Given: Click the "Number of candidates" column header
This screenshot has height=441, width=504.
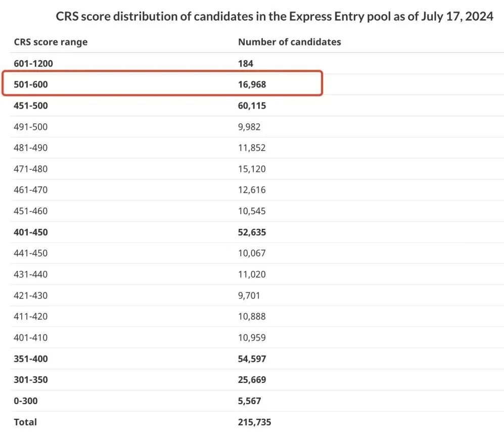Looking at the screenshot, I should pos(289,42).
